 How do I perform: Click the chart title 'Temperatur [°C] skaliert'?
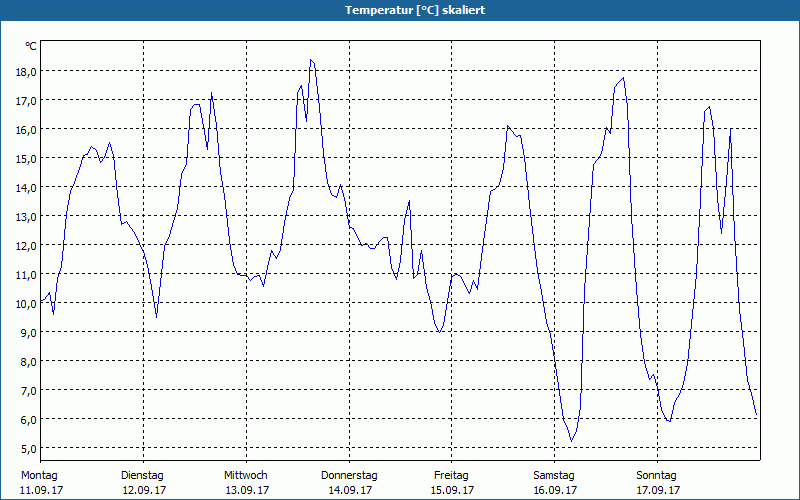click(415, 10)
